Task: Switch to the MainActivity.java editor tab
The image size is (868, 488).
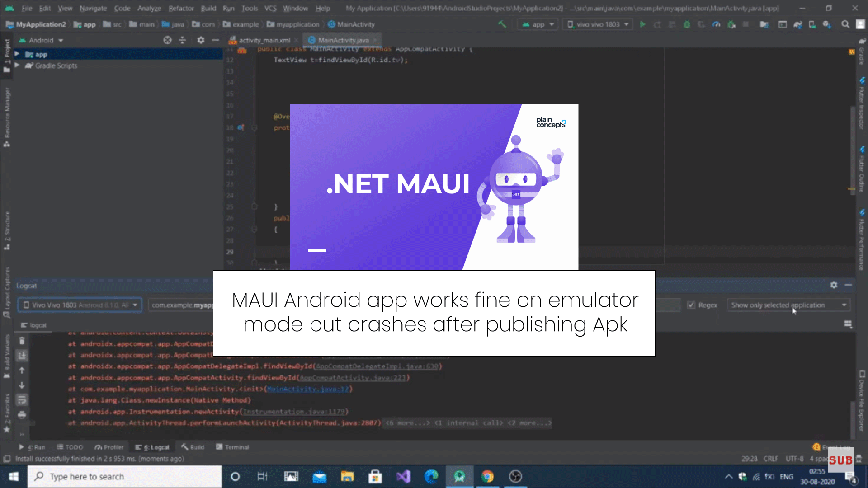Action: tap(343, 40)
